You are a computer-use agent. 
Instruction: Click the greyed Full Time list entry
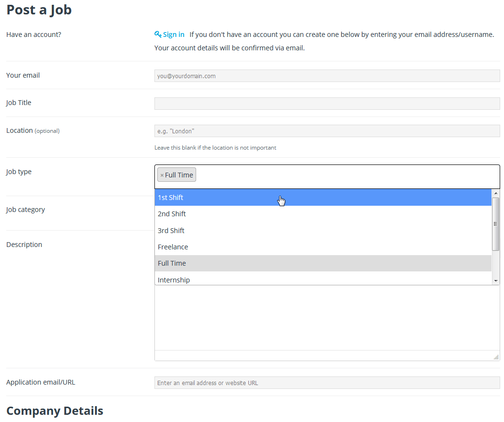click(323, 263)
